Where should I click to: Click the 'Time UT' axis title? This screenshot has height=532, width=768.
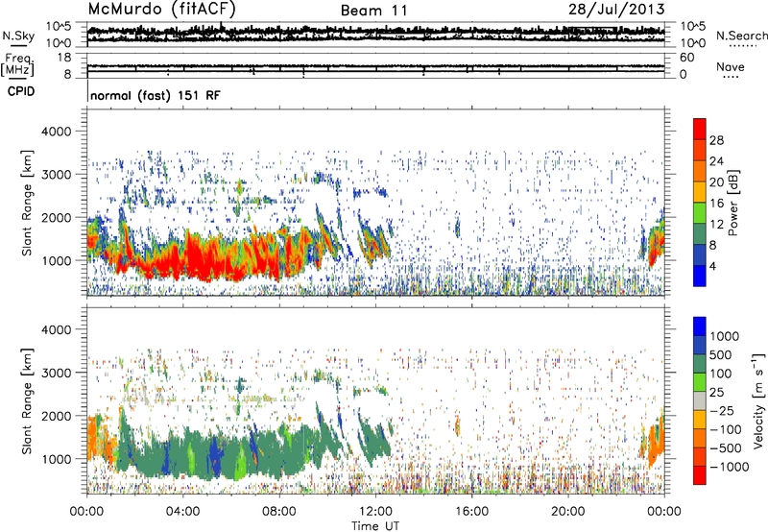click(375, 526)
